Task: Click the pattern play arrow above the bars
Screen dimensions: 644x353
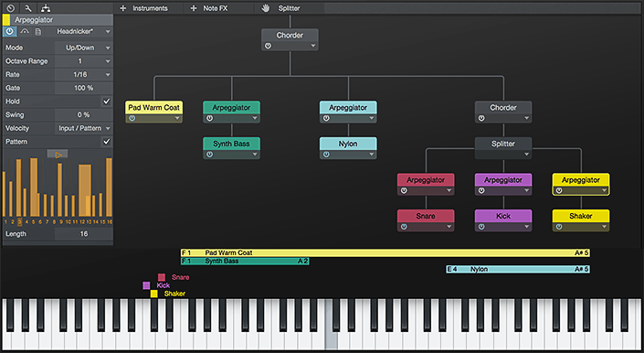Action: [58, 155]
